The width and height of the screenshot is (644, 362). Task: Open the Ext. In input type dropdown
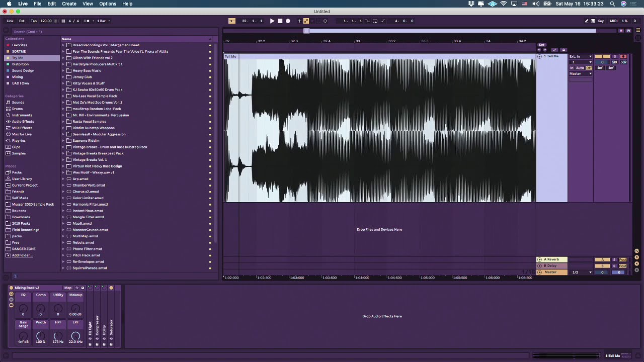tap(581, 57)
